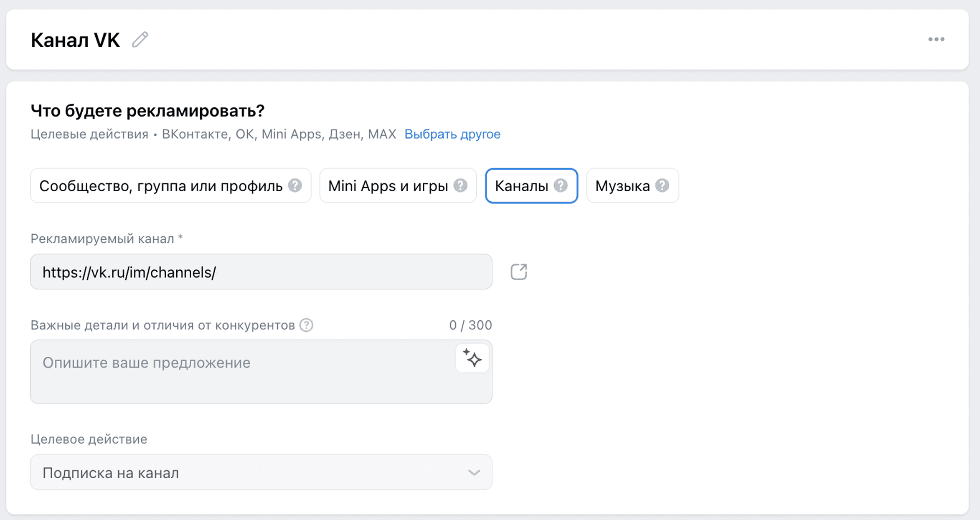Show help icon next to Каналы
The image size is (980, 520).
[561, 185]
